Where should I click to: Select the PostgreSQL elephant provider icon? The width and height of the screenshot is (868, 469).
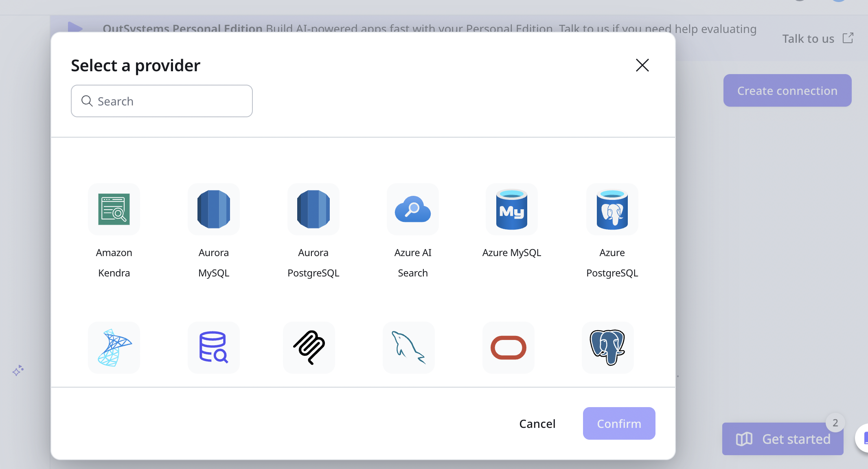tap(607, 348)
